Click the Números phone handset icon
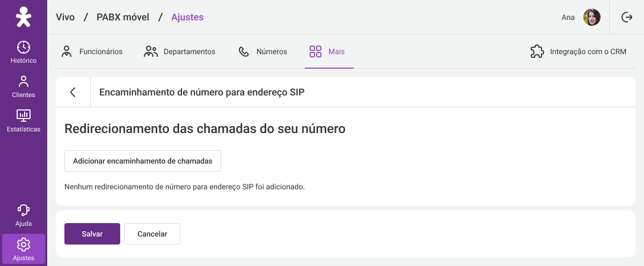 244,51
